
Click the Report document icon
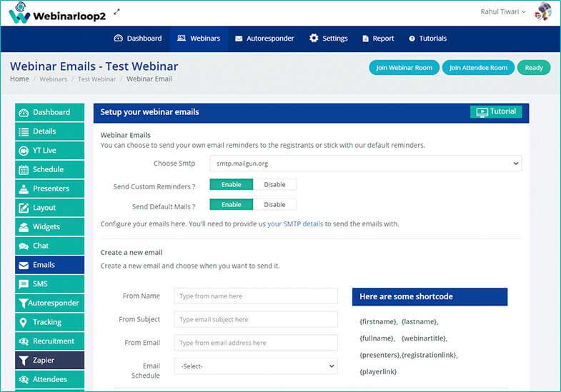click(x=365, y=39)
